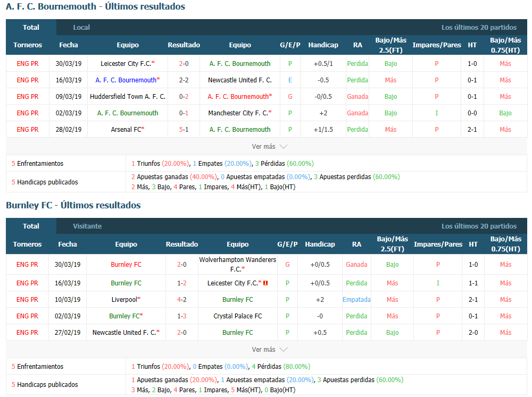
Task: Open the Manchester City F. C. team link
Action: [x=240, y=113]
